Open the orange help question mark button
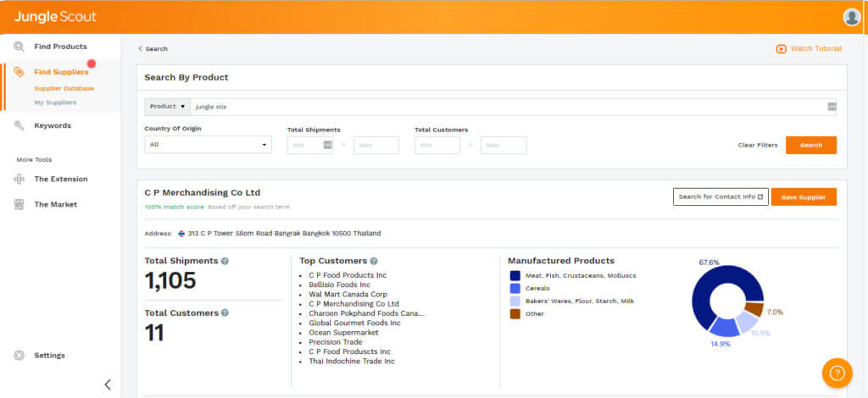 click(x=837, y=373)
